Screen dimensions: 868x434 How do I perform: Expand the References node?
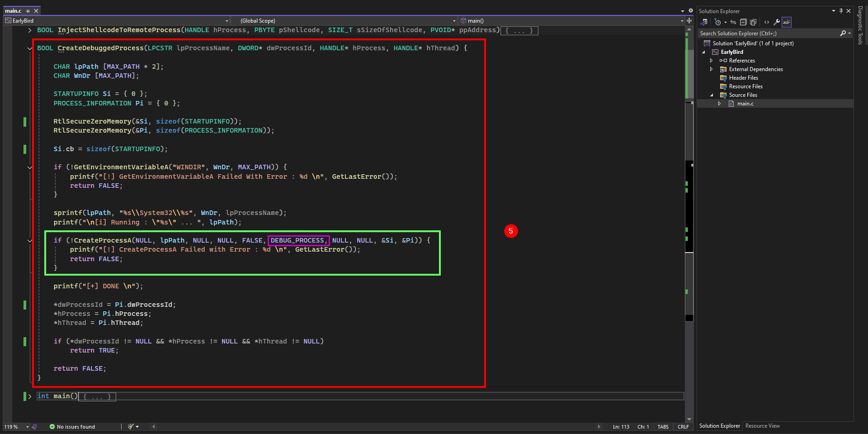pos(711,61)
